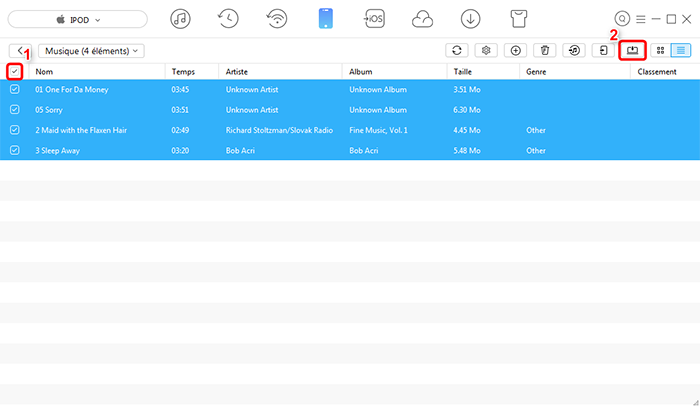
Task: Uncheck 2 Maid with the Flaxen Hair
Action: [x=15, y=130]
